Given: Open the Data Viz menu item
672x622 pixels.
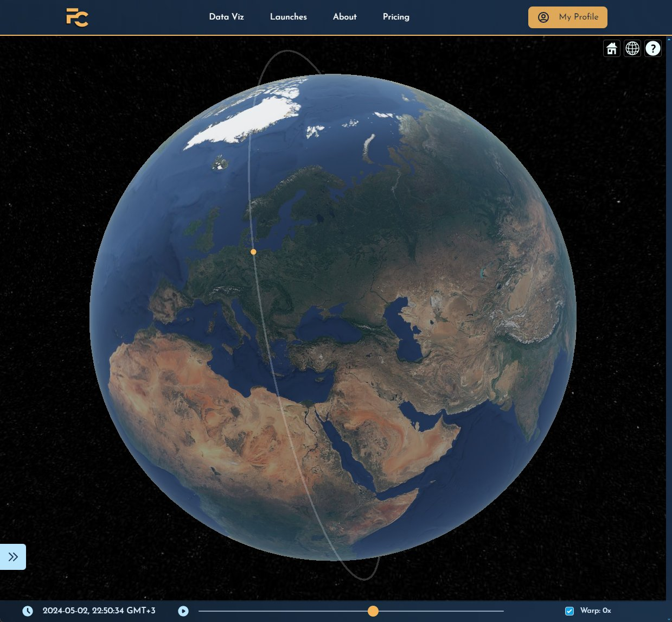Looking at the screenshot, I should tap(226, 17).
